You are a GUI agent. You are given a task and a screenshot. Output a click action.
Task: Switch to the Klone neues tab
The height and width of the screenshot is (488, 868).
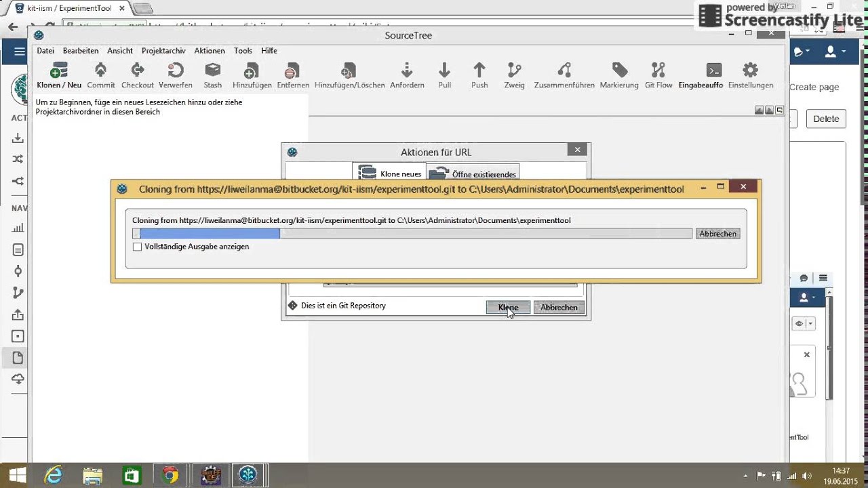389,173
